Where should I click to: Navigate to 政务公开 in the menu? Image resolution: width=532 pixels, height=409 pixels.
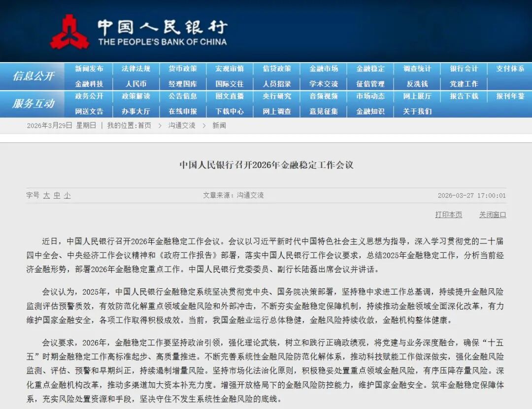90,97
